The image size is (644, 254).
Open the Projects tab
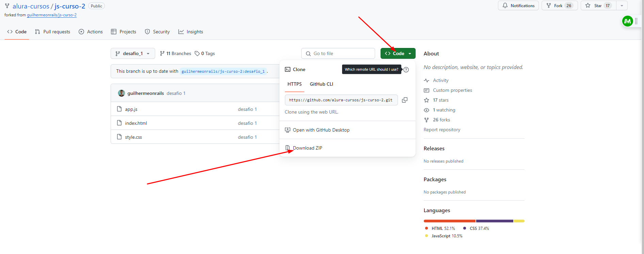(124, 32)
